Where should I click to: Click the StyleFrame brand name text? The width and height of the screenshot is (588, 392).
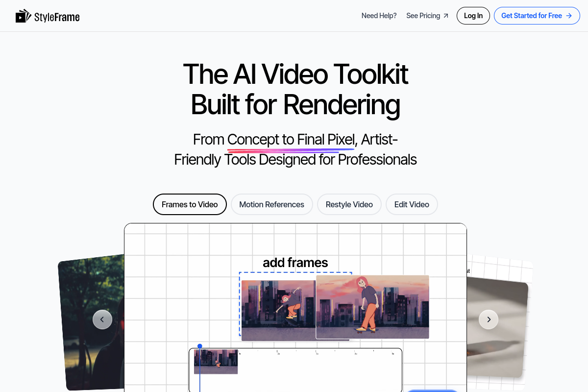(x=57, y=17)
